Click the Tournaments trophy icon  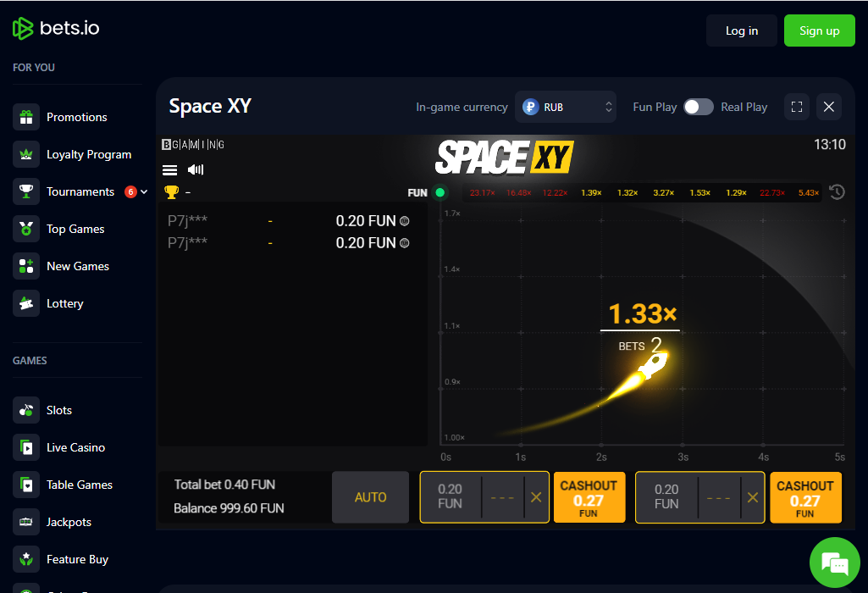coord(26,191)
